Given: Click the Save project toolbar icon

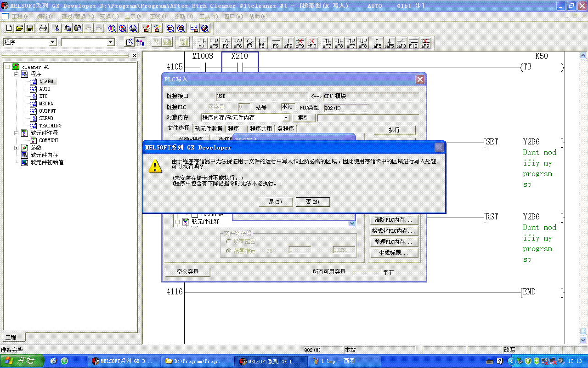Looking at the screenshot, I should pyautogui.click(x=30, y=28).
